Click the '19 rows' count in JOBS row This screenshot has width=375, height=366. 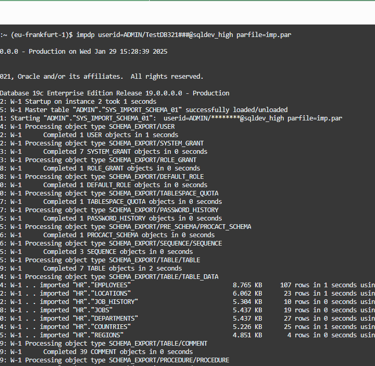tap(297, 310)
